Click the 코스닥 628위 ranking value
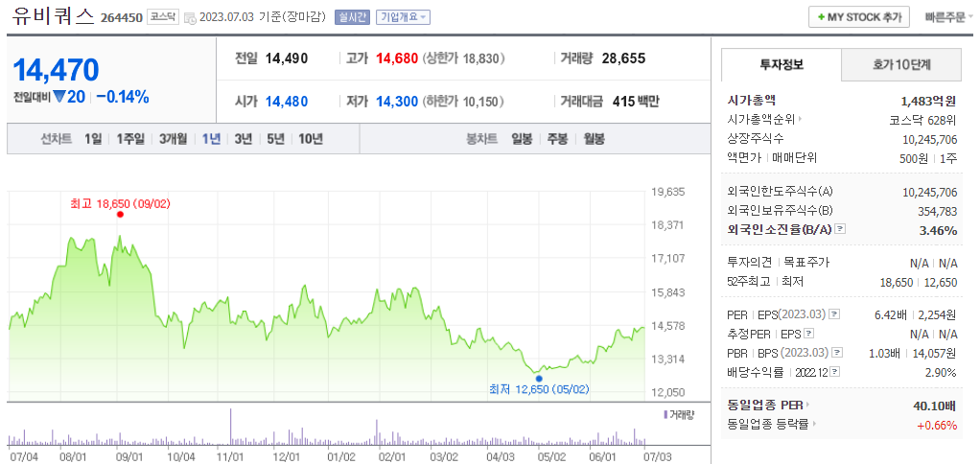Viewport: 980px width, 464px height. (923, 119)
